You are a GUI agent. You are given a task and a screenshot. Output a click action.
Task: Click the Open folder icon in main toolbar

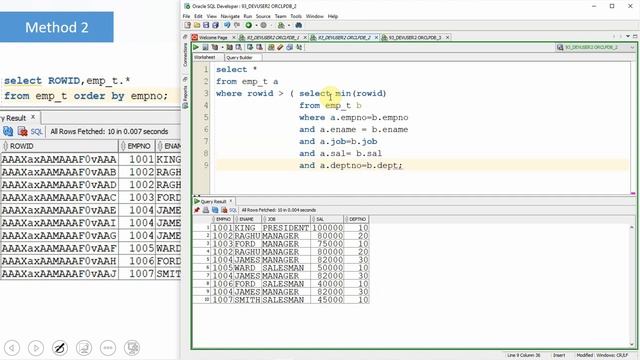tap(197, 25)
